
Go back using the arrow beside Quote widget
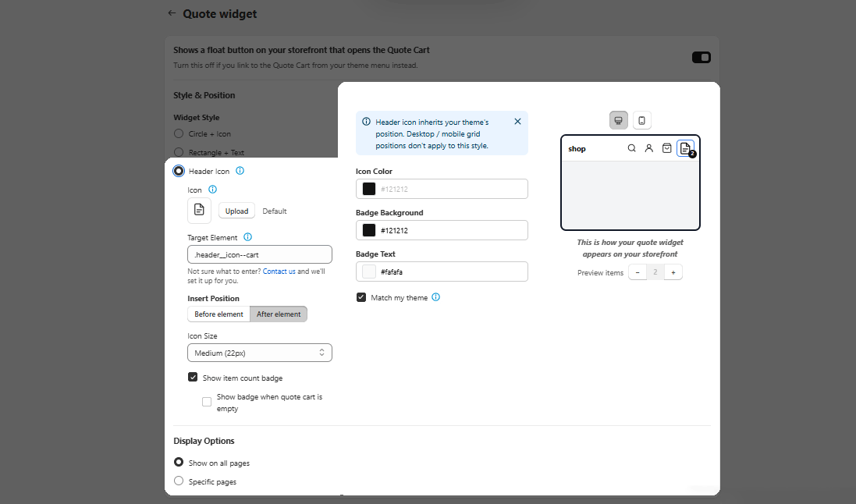(x=172, y=13)
